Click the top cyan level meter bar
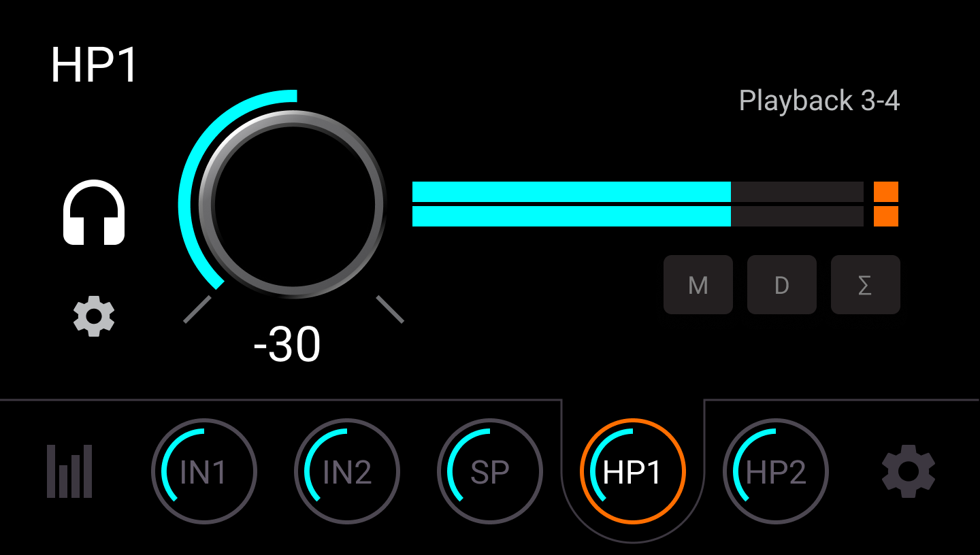The image size is (980, 555). (638, 192)
